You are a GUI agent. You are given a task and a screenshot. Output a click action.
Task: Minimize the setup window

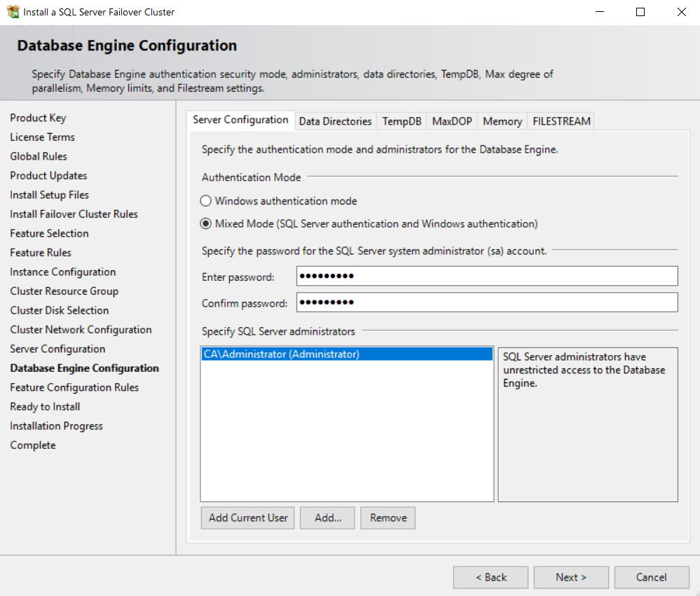point(600,12)
